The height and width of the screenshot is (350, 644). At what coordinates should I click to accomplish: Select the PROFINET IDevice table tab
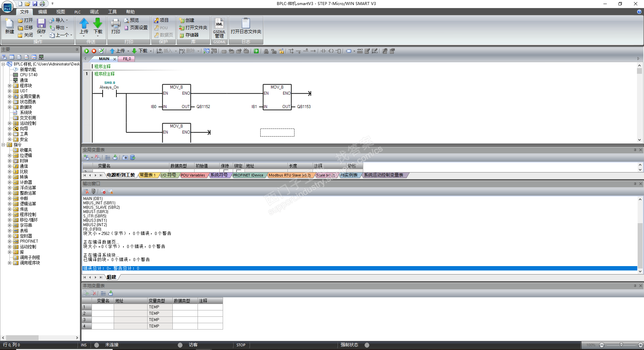248,175
